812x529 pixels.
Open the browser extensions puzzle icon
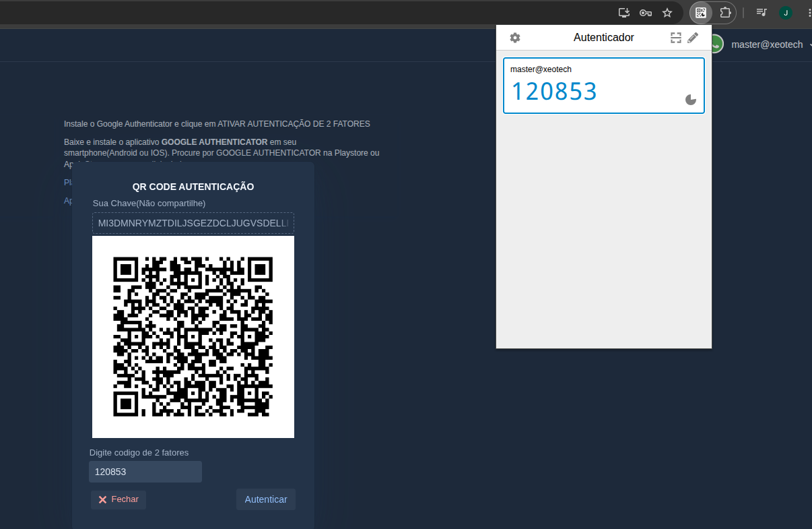(725, 12)
